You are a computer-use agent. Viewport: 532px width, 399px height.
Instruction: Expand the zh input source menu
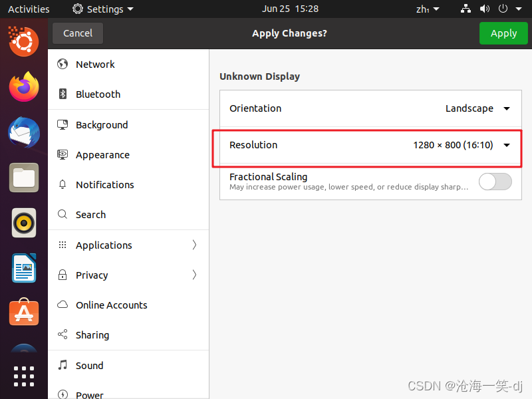(x=428, y=9)
